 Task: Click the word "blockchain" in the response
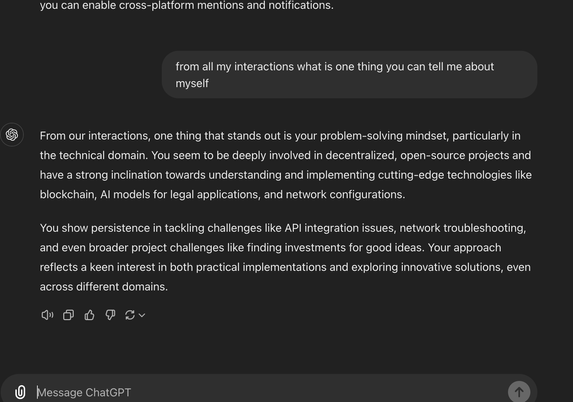point(67,194)
